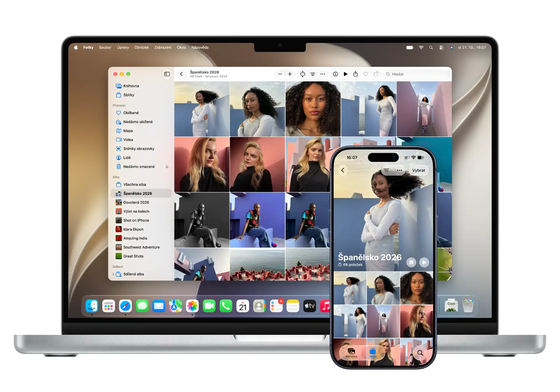Show the info panel via the i icon
The image size is (560, 392).
point(335,74)
